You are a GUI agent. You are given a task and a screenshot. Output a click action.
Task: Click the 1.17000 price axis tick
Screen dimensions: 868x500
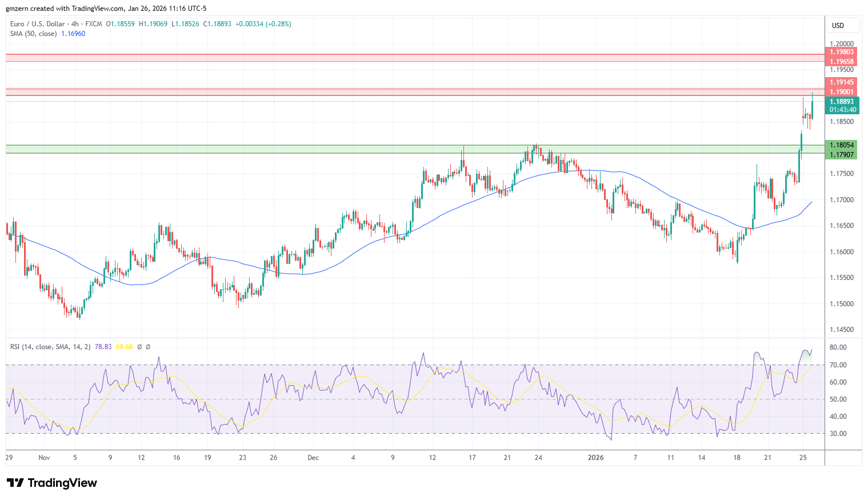[x=842, y=200]
